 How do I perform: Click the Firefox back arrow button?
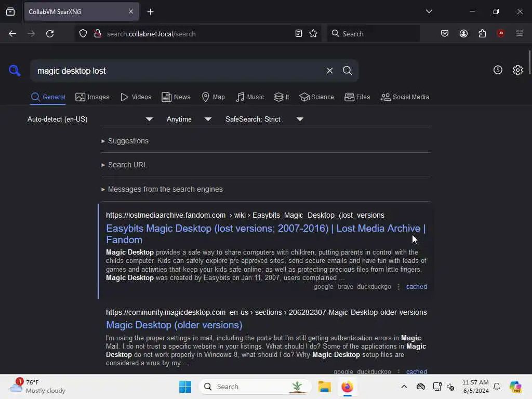point(12,34)
